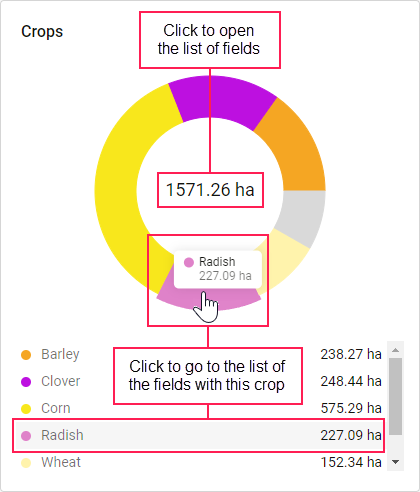Select the Barley row in legend
Image resolution: width=420 pixels, height=492 pixels.
[201, 354]
